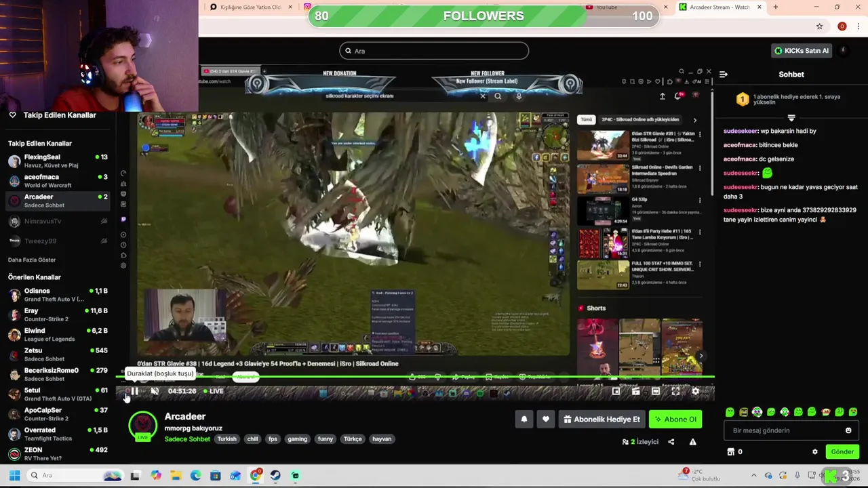Open Overrated Teamfight Tactics channel
The height and width of the screenshot is (488, 868).
point(58,434)
